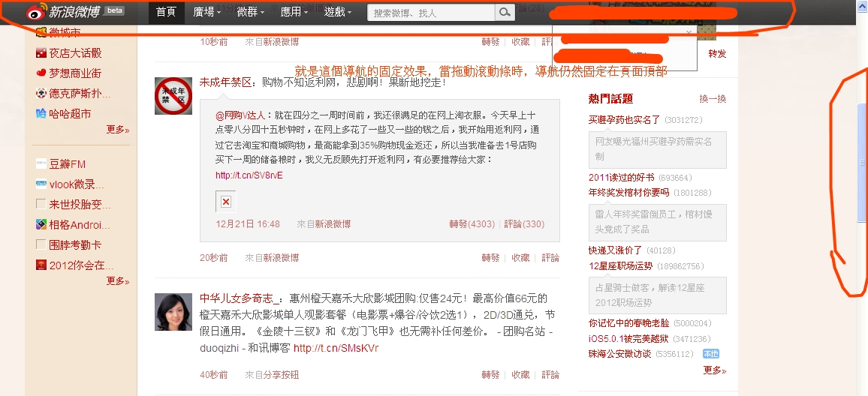Open hot topic 快递又涨价了
Screen dimensions: 868x396
[615, 250]
